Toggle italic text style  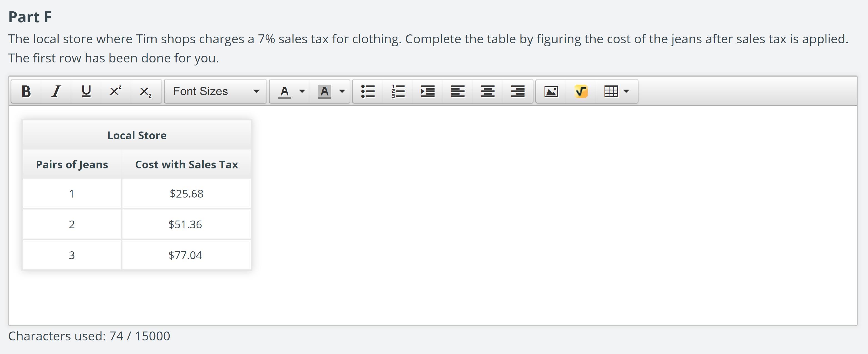pos(56,91)
